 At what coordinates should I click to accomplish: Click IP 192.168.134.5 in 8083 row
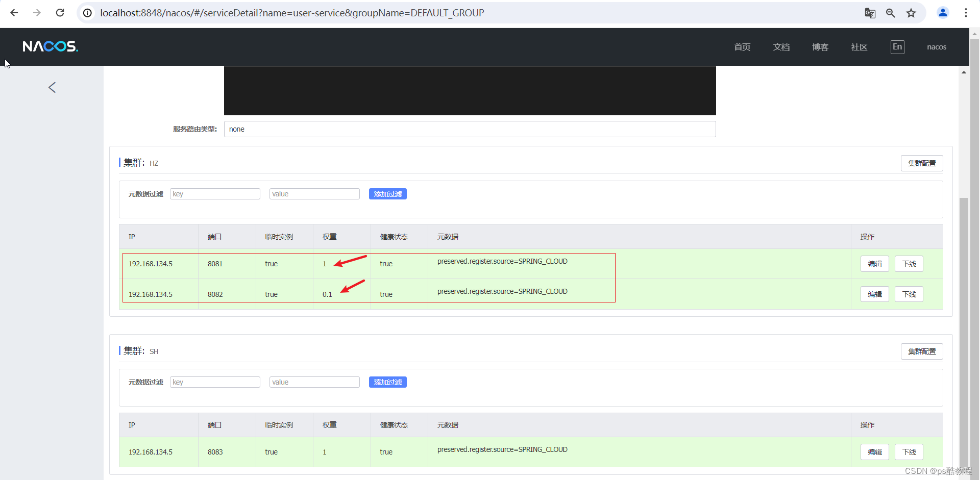pyautogui.click(x=151, y=452)
